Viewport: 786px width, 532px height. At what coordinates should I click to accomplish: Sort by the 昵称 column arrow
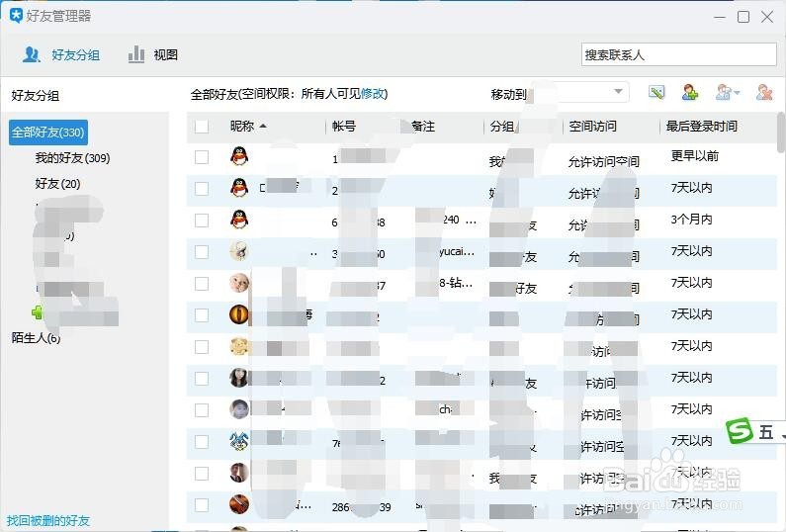pos(263,127)
